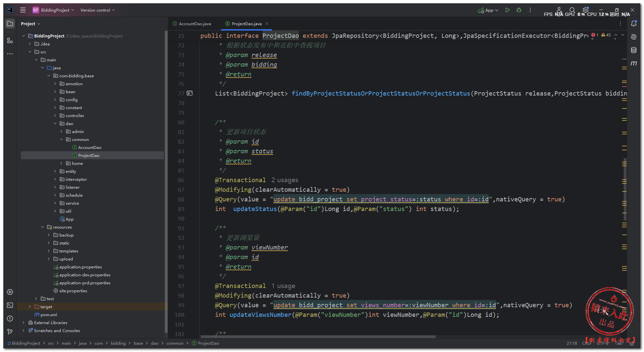Image resolution: width=644 pixels, height=352 pixels.
Task: Switch to the AccountDao.java tab
Action: tap(195, 24)
